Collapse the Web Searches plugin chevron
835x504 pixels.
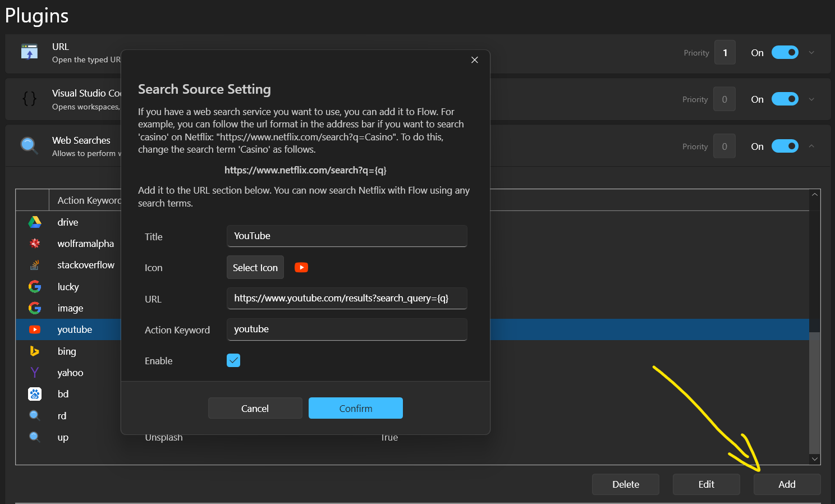(x=811, y=146)
